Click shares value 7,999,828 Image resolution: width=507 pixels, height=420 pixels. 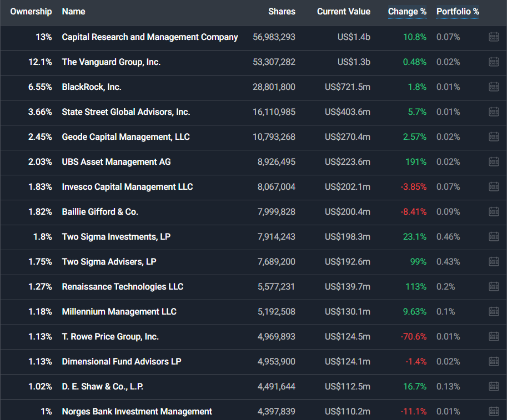point(277,211)
